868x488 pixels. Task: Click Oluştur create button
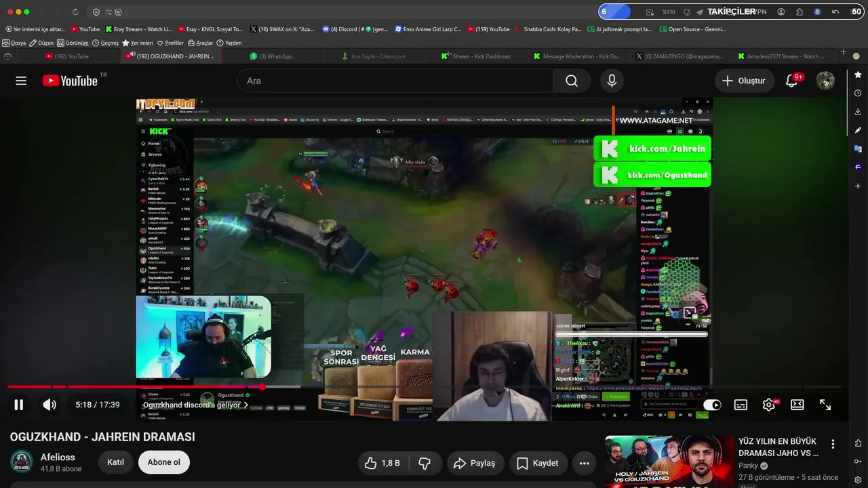pos(743,81)
